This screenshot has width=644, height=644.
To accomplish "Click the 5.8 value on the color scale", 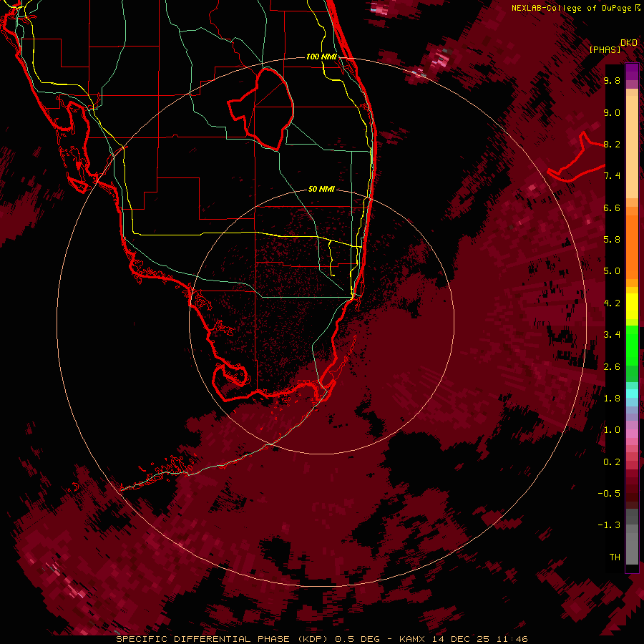I will (612, 240).
